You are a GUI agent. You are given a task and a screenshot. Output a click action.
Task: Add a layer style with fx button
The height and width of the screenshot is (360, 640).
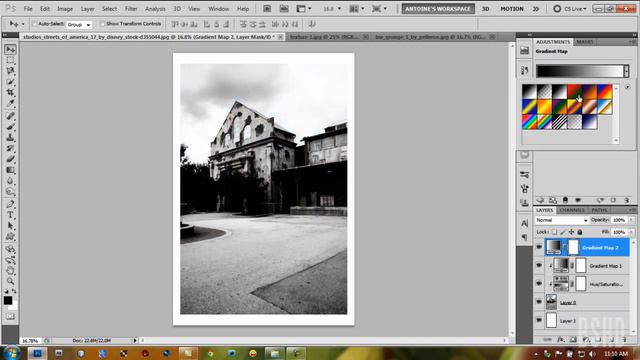pyautogui.click(x=561, y=340)
